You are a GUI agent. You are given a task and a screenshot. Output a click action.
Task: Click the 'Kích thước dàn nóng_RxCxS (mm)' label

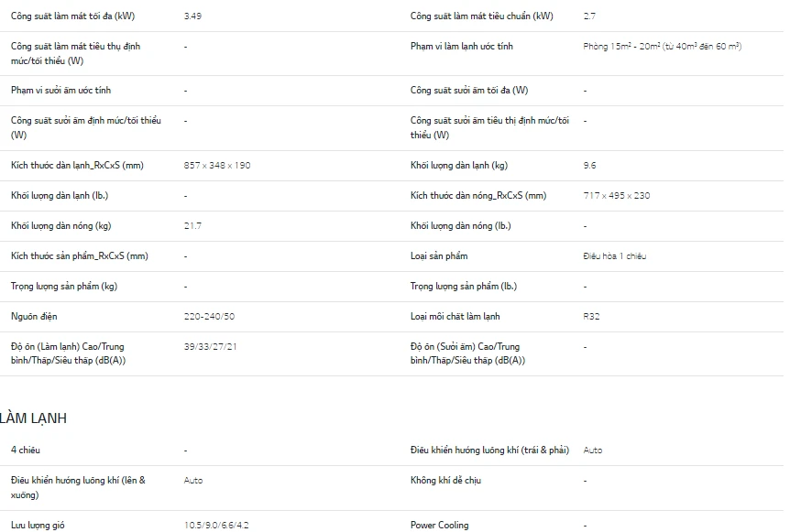(478, 196)
